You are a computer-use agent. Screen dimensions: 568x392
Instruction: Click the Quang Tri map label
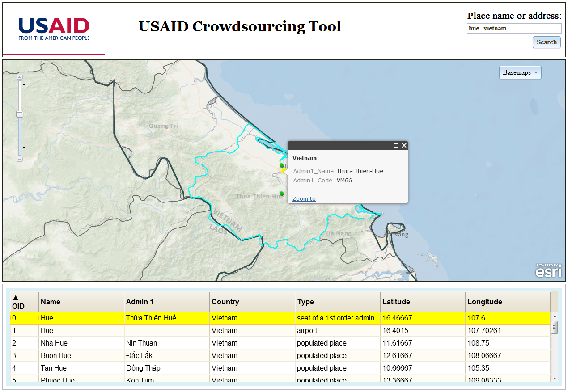point(163,126)
